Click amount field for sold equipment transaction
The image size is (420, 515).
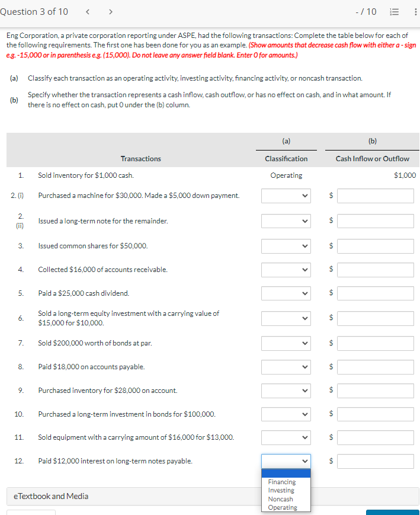click(x=376, y=437)
